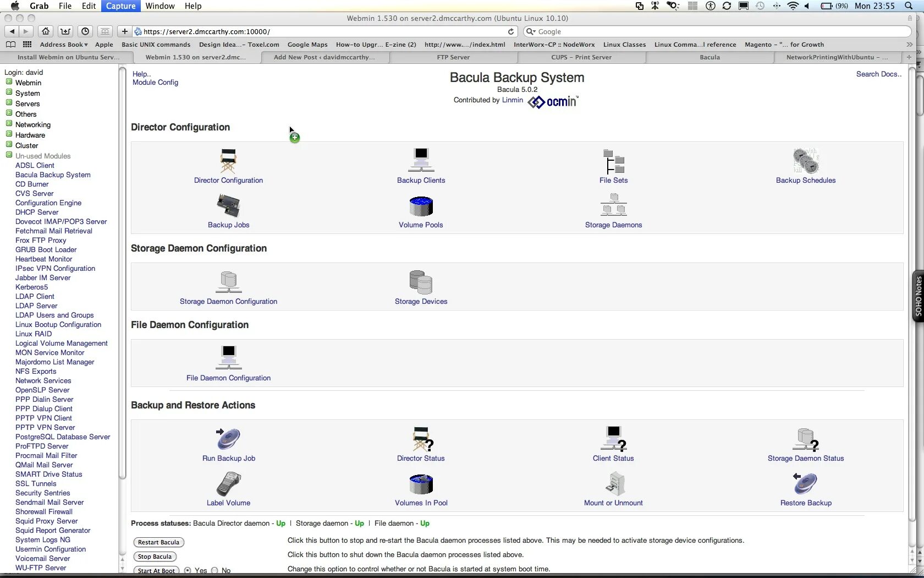Click the Stop Bacula button
924x578 pixels.
[x=155, y=557]
